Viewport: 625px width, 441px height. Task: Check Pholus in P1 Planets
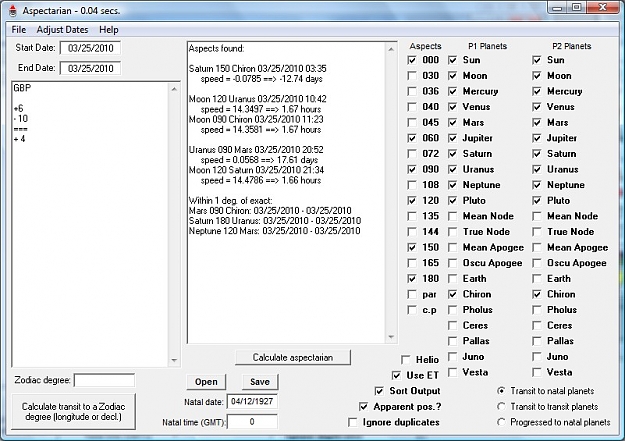[452, 310]
